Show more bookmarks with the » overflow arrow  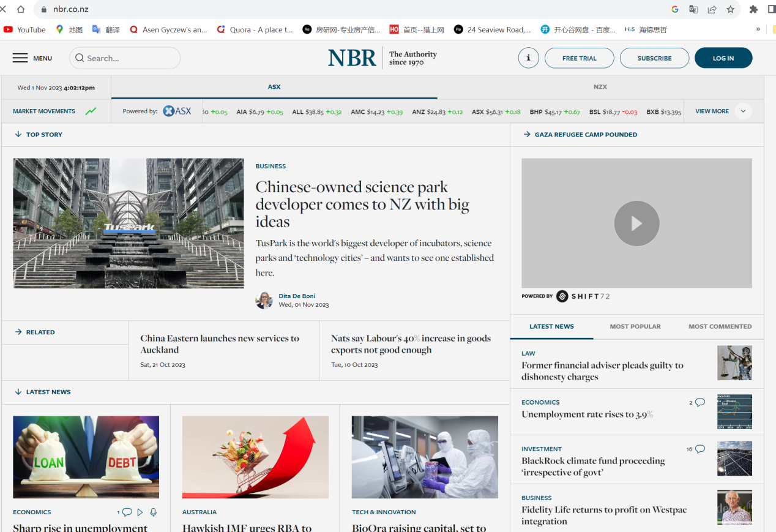click(758, 29)
